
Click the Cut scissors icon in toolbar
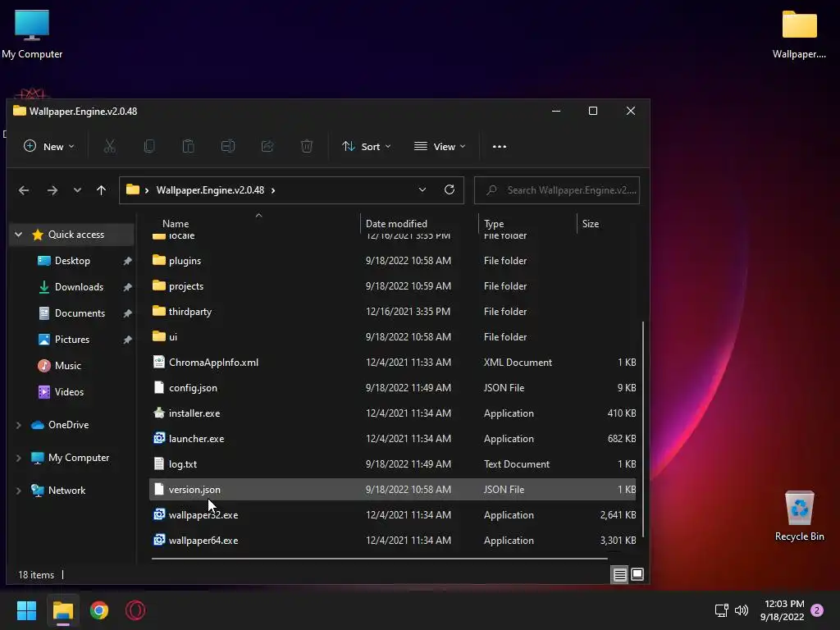coord(110,146)
